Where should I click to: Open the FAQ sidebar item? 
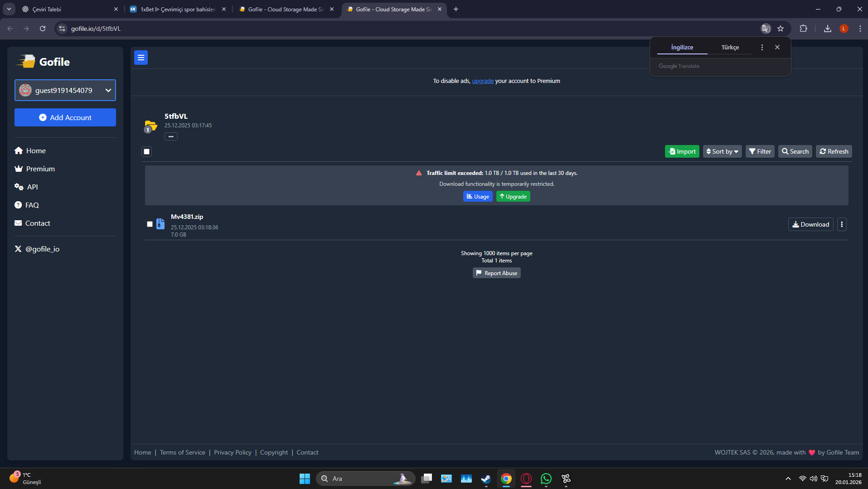27,205
